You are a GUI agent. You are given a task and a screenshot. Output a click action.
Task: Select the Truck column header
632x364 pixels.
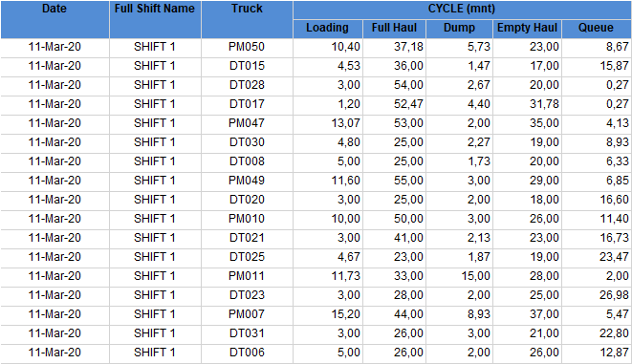[x=247, y=19]
